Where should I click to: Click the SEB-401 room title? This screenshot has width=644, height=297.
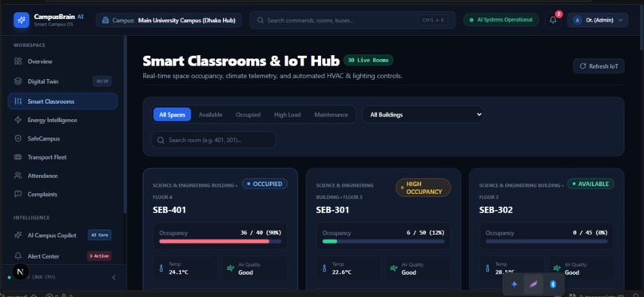[x=169, y=210]
